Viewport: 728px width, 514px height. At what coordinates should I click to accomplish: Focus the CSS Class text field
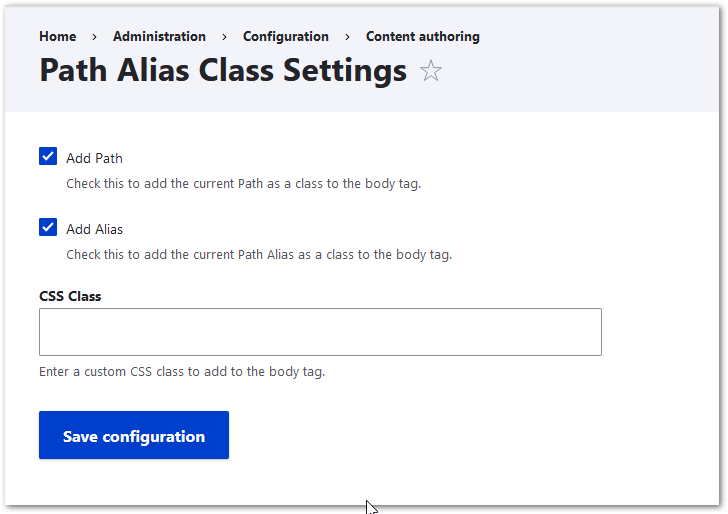[320, 332]
